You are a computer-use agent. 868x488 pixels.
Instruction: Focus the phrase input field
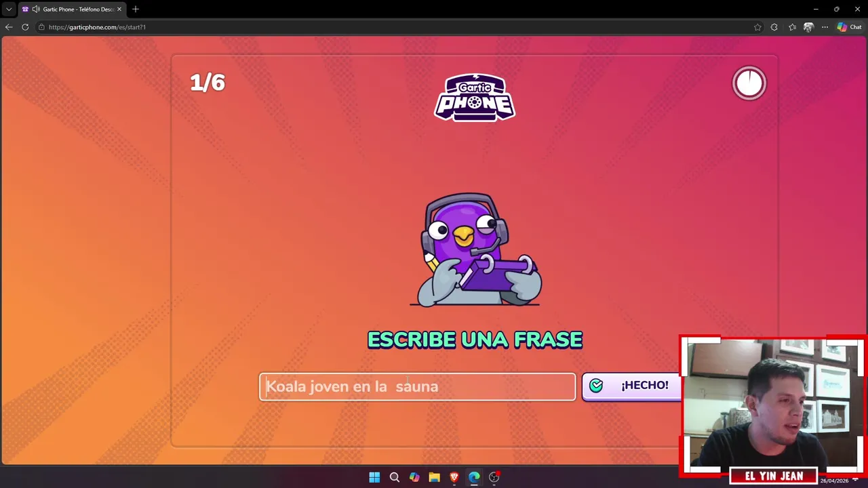coord(417,386)
